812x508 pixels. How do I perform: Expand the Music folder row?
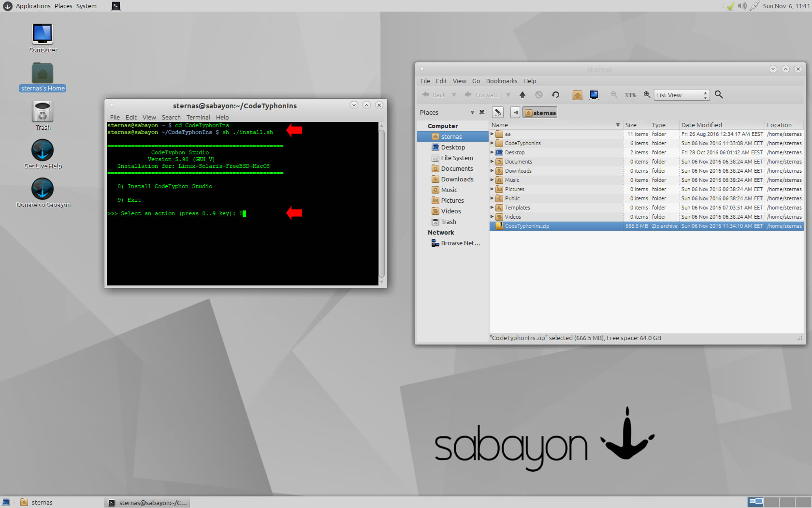click(x=492, y=180)
